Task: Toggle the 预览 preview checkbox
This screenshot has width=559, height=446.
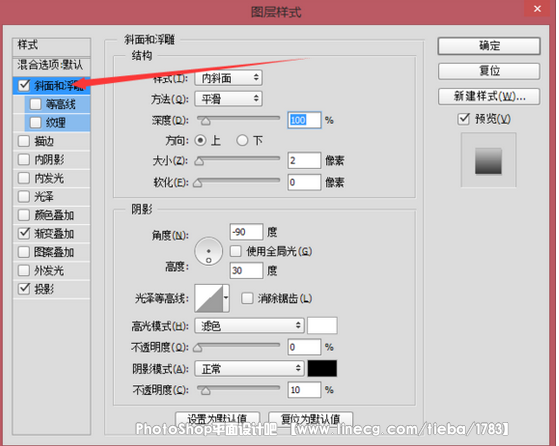Action: (463, 119)
